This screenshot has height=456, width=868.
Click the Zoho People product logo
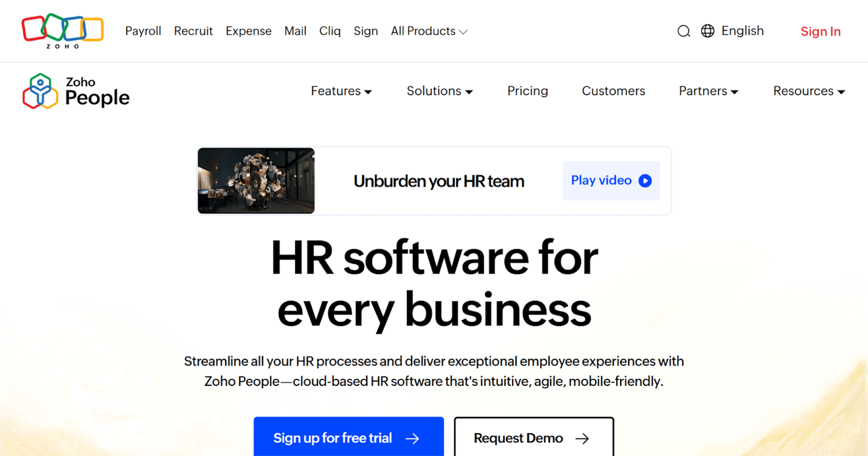click(76, 91)
